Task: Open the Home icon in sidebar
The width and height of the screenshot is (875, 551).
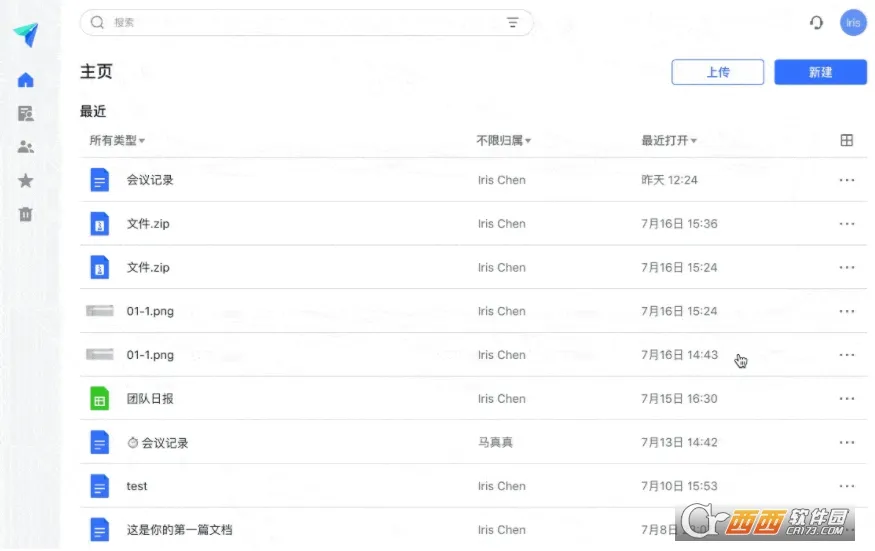Action: coord(26,80)
